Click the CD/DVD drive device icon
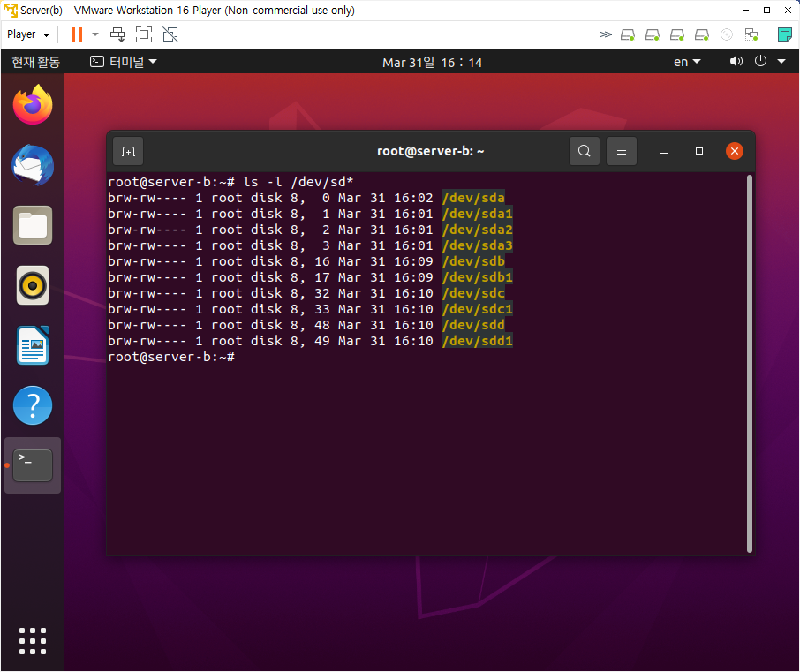 click(x=727, y=34)
